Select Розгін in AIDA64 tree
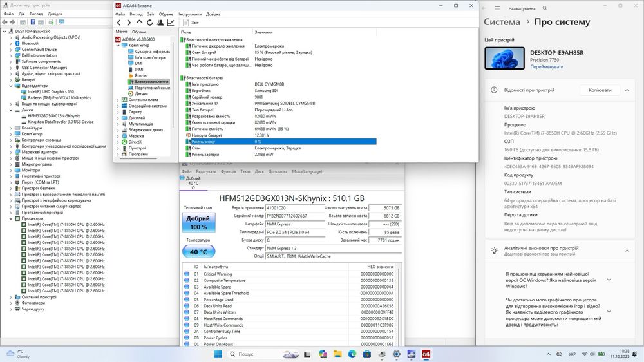Image resolution: width=644 pixels, height=362 pixels. [x=140, y=75]
